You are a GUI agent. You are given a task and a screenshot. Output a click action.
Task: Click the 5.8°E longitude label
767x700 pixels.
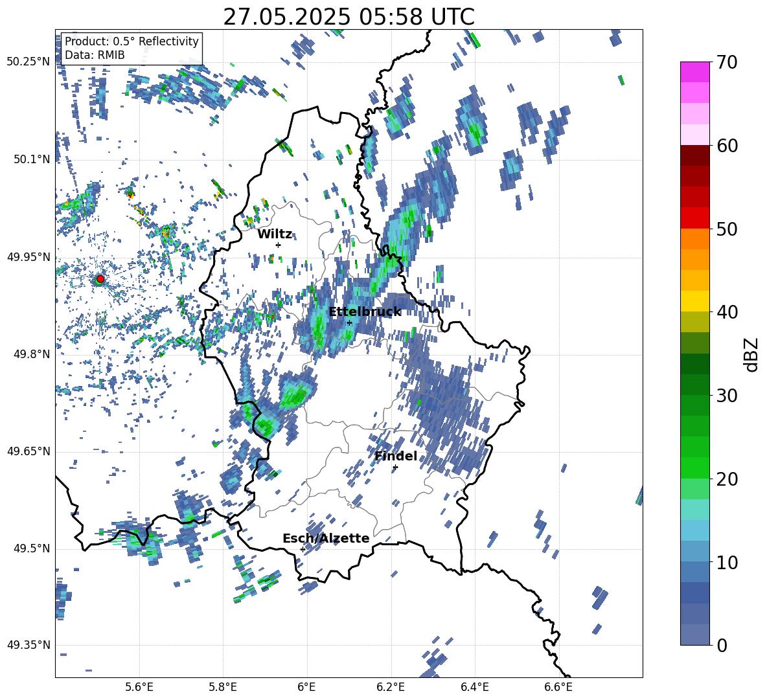tap(223, 687)
